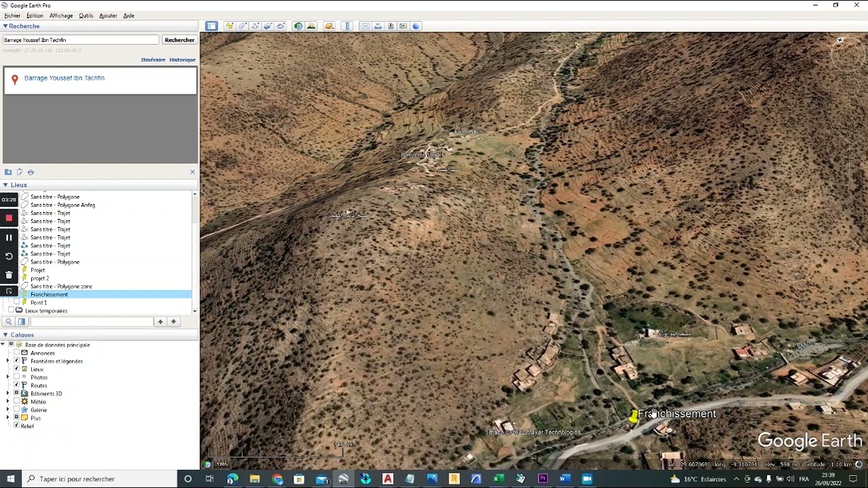Screen dimensions: 868x488
Task: Click the recorder trash delete icon
Action: coord(9,274)
